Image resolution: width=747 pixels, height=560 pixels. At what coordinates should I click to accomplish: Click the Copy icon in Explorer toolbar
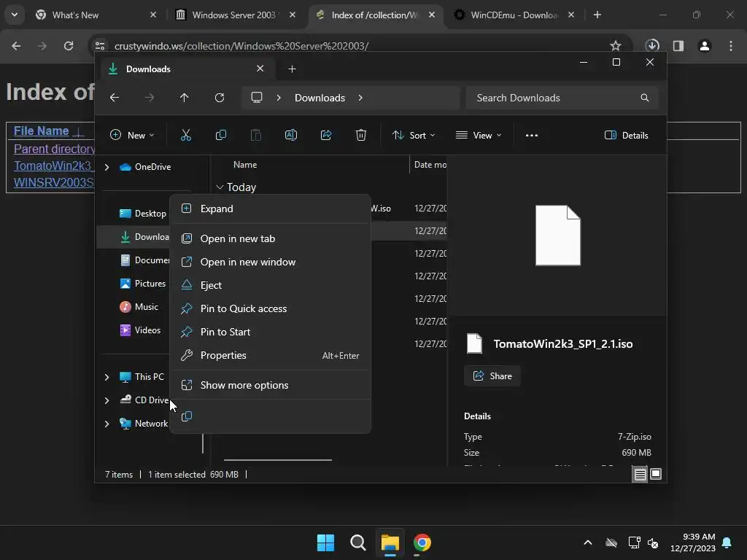pyautogui.click(x=220, y=135)
